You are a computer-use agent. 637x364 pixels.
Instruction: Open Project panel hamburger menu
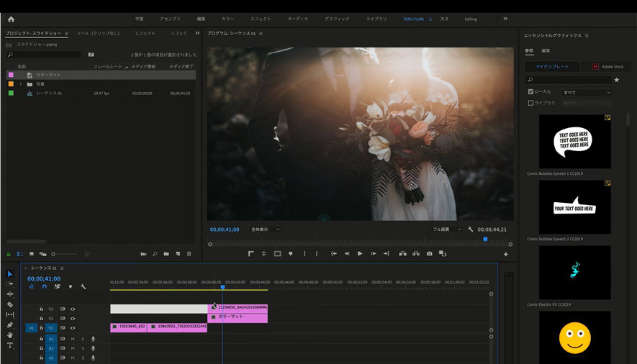point(66,34)
